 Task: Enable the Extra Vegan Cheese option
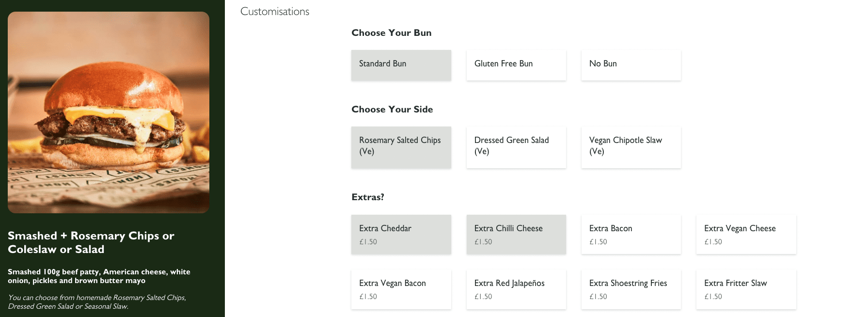click(745, 234)
